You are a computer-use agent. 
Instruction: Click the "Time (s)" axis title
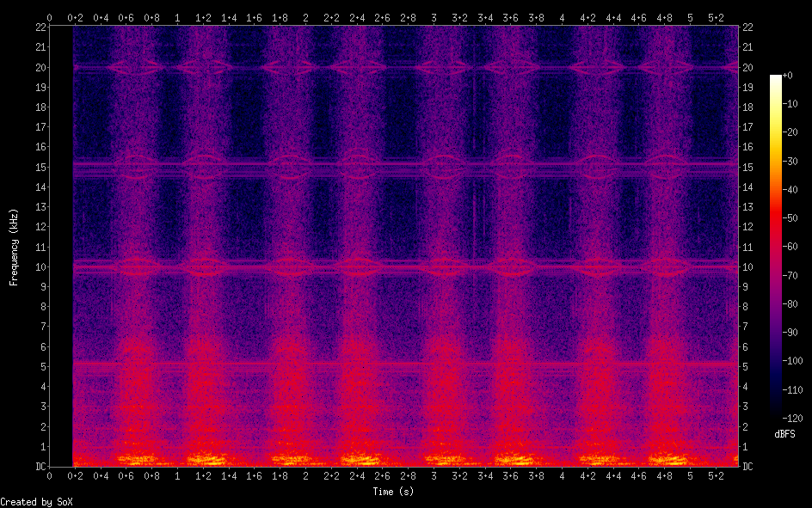tap(393, 492)
